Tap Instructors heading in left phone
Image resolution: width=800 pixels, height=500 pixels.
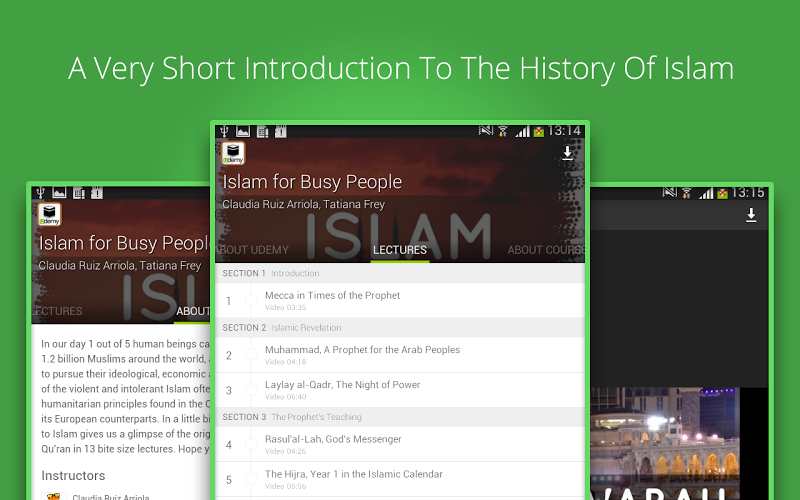(x=73, y=476)
